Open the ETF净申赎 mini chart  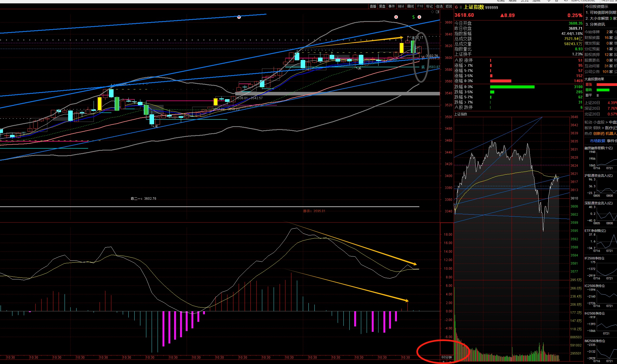(601, 241)
